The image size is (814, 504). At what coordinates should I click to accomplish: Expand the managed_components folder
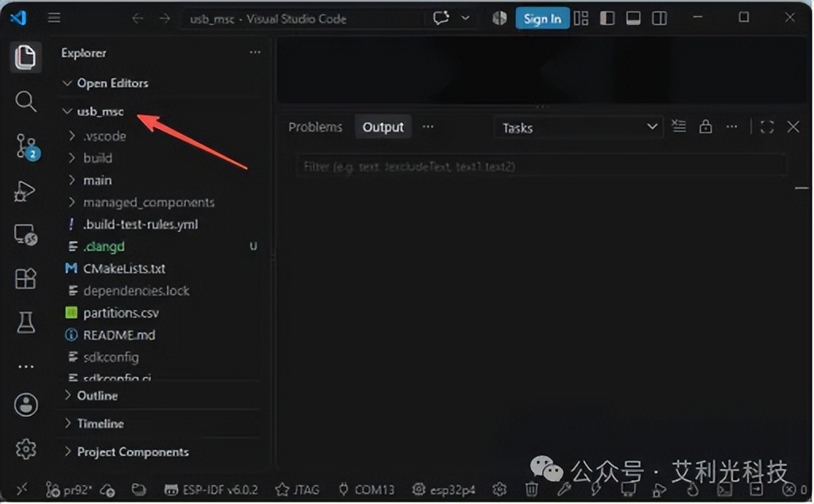[x=149, y=203]
